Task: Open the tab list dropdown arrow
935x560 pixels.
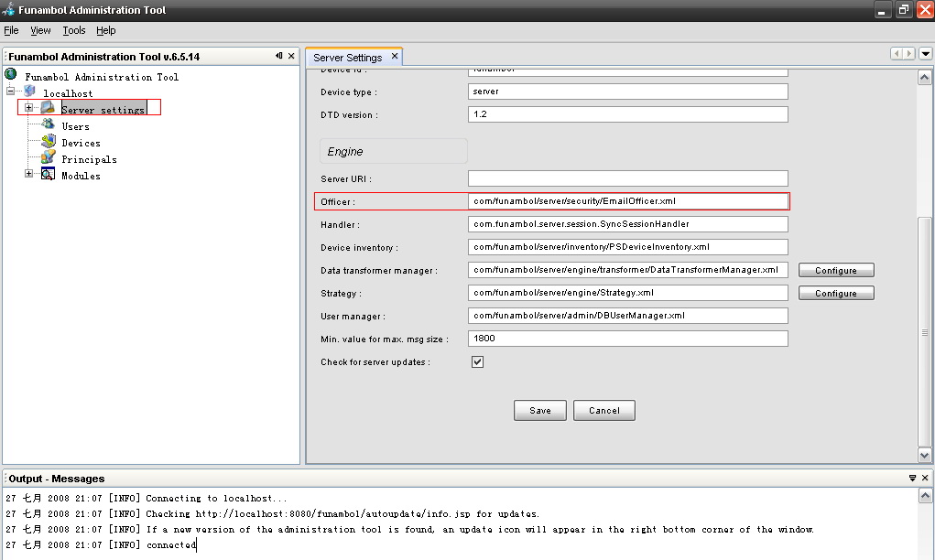Action: coord(926,54)
